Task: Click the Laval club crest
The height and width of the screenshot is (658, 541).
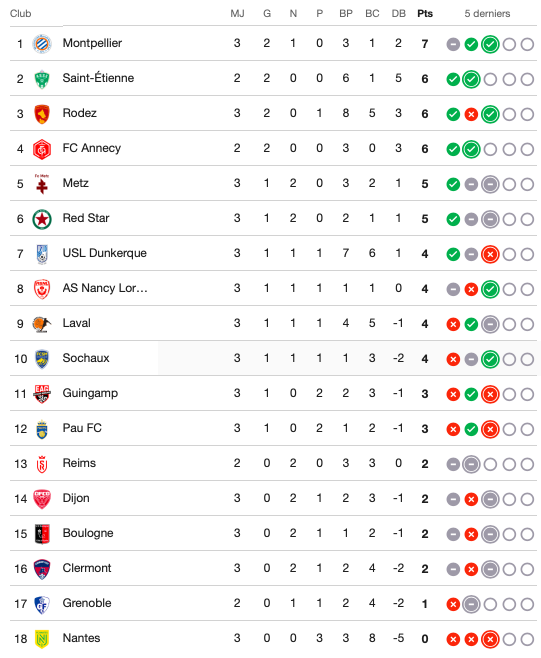Action: coord(42,324)
